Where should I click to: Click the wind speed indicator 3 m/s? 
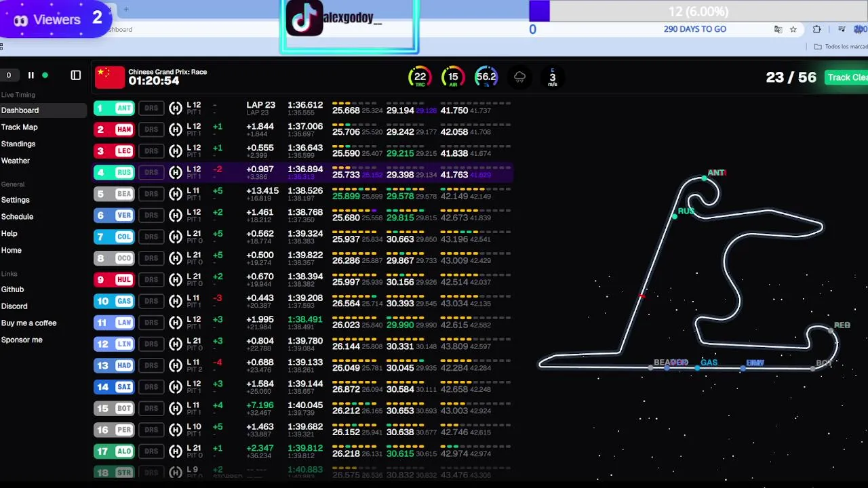tap(553, 77)
